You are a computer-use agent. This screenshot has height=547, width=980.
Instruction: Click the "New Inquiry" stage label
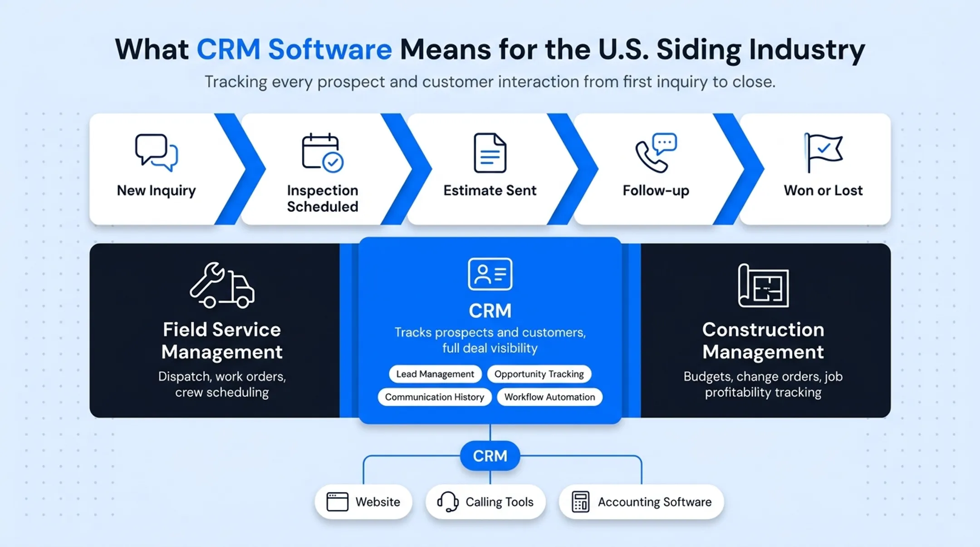157,190
